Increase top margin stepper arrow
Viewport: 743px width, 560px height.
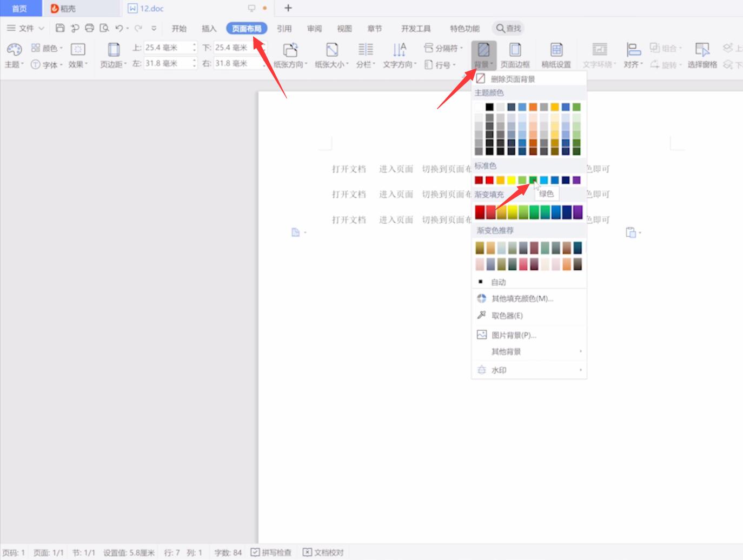click(194, 45)
